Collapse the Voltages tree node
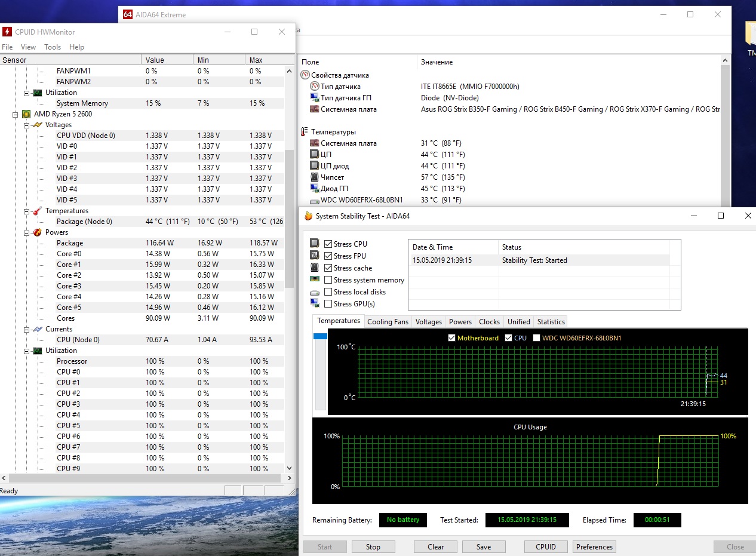The image size is (756, 556). click(x=26, y=125)
